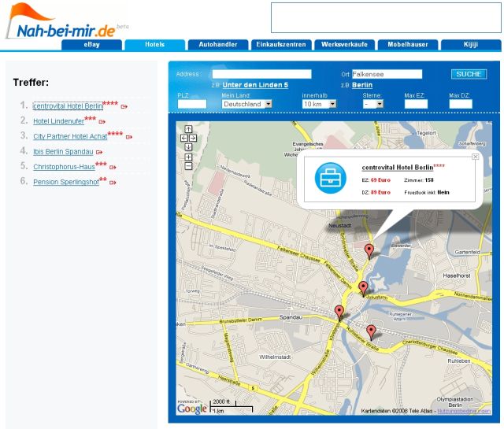Viewport: 504px width, 429px height.
Task: Click the Google logo on the map
Action: 192,409
